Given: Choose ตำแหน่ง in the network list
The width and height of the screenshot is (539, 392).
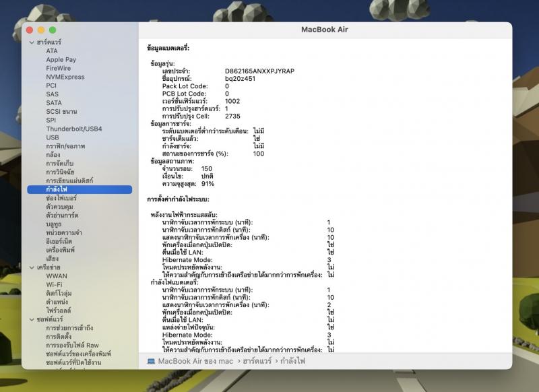Looking at the screenshot, I should 57,302.
